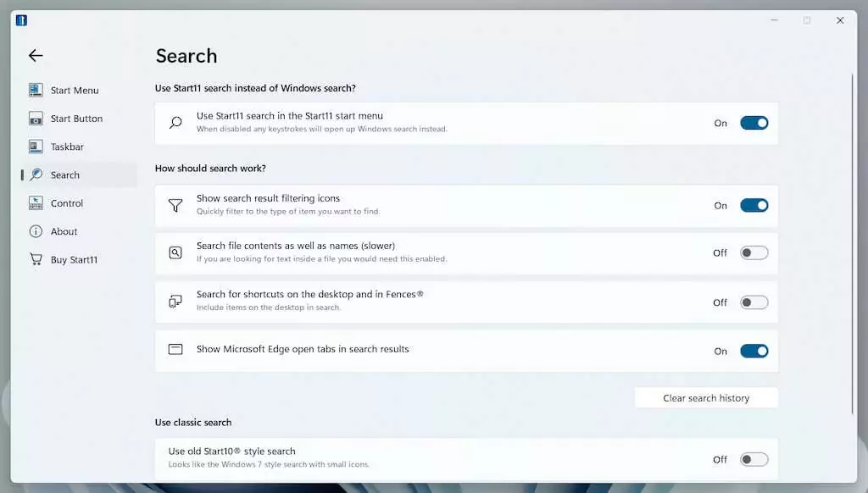Click 'When disabled any keystrokes will open up' description
The height and width of the screenshot is (493, 868).
(321, 129)
